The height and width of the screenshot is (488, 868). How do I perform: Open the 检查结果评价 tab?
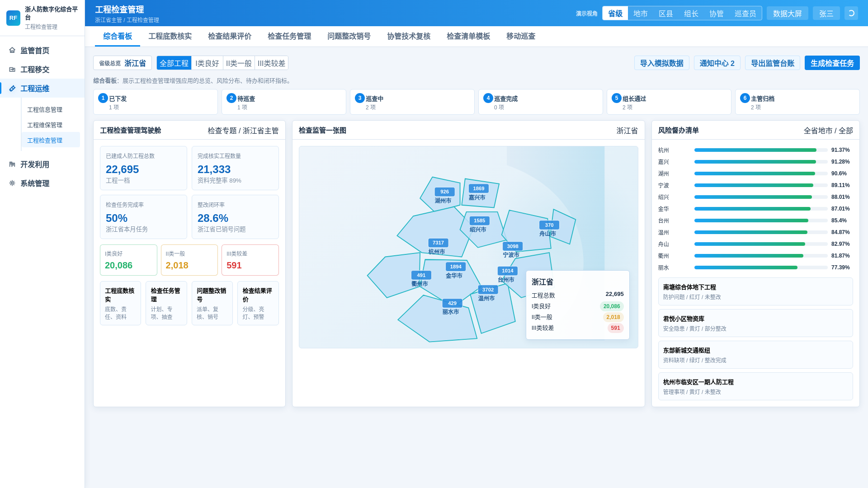(x=230, y=36)
